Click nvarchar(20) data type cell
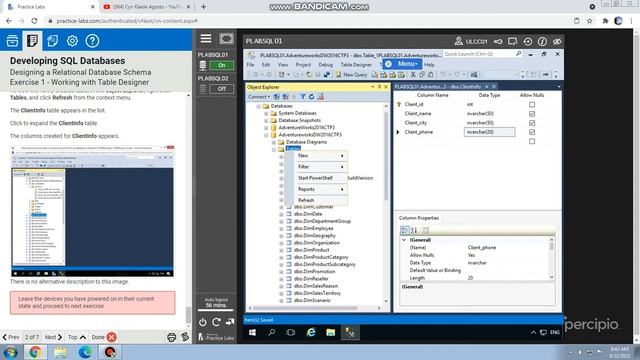 tap(489, 132)
